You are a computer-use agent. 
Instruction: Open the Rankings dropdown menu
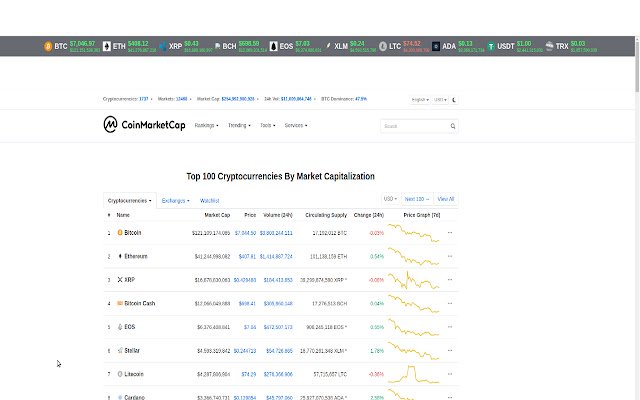(x=207, y=125)
